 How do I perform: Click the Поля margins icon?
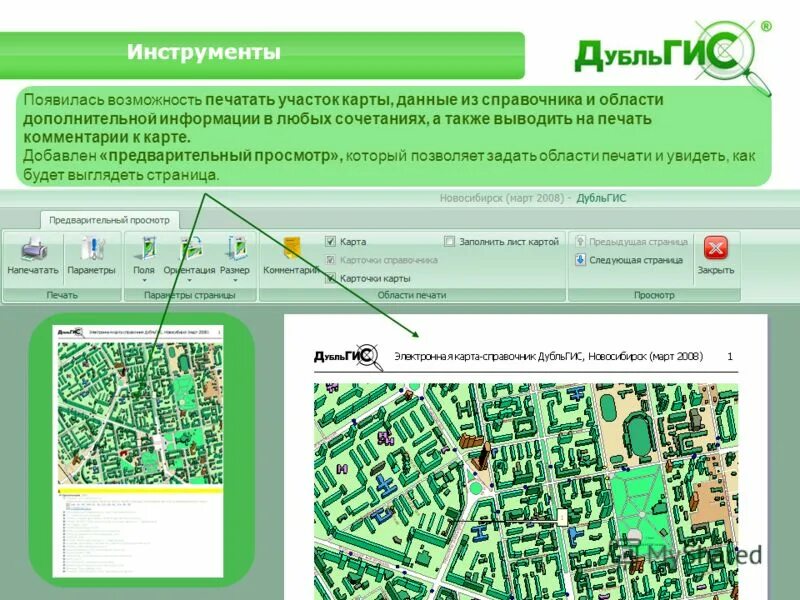click(144, 249)
